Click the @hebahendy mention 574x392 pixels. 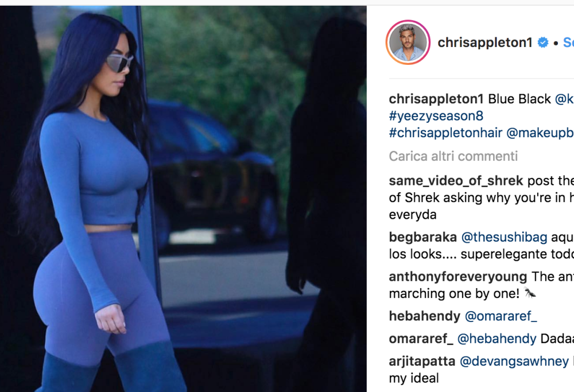(497, 339)
